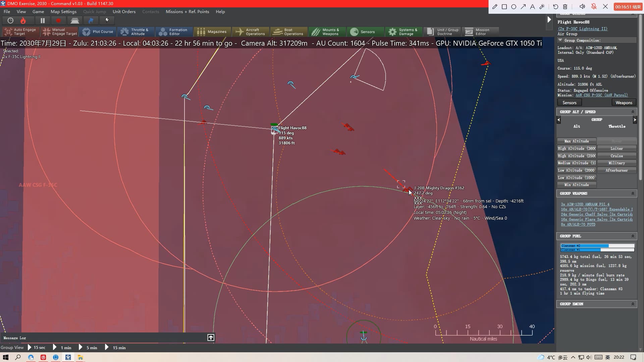Open Map Settings menu

pos(63,11)
